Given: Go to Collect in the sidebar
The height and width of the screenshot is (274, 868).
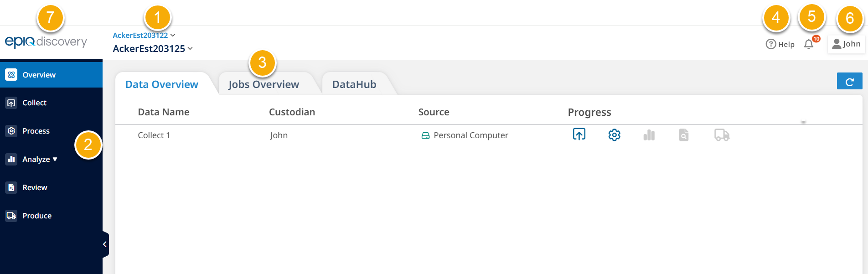Looking at the screenshot, I should (x=34, y=103).
